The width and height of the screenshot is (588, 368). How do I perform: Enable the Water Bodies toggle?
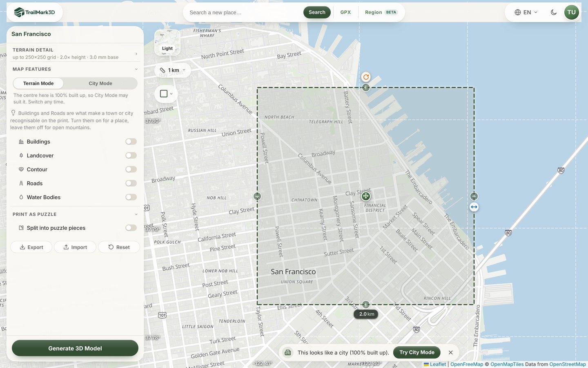click(131, 197)
